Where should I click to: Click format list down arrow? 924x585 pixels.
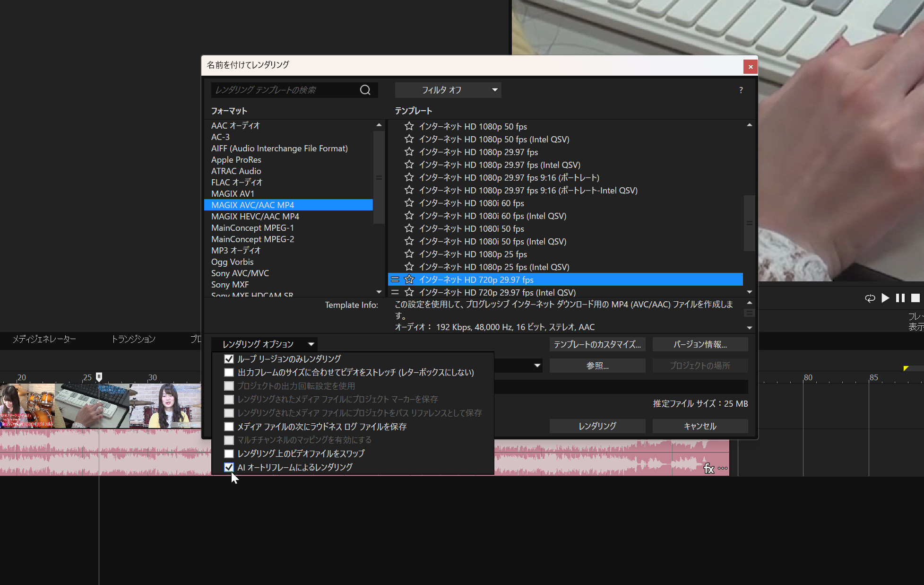pos(379,292)
